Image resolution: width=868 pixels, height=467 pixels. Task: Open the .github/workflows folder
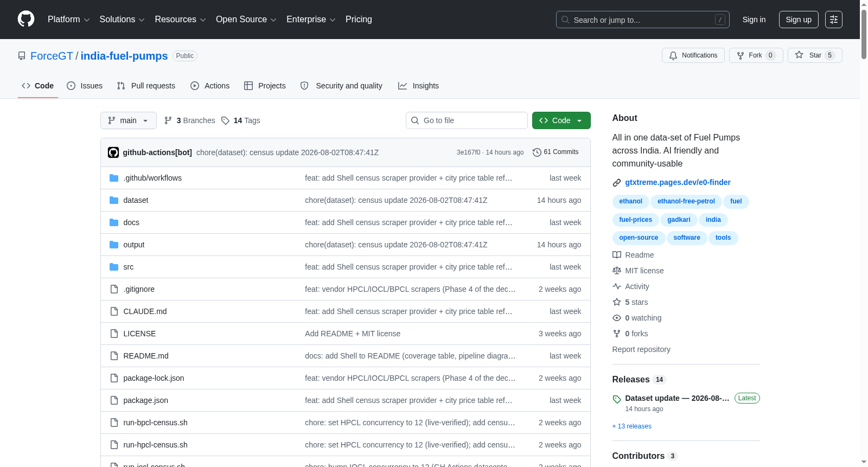152,178
